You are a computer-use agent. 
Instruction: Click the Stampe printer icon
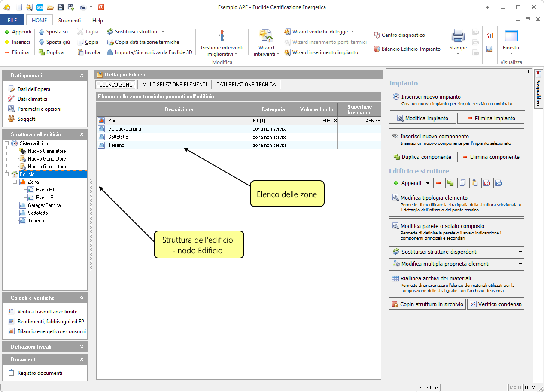pos(458,37)
